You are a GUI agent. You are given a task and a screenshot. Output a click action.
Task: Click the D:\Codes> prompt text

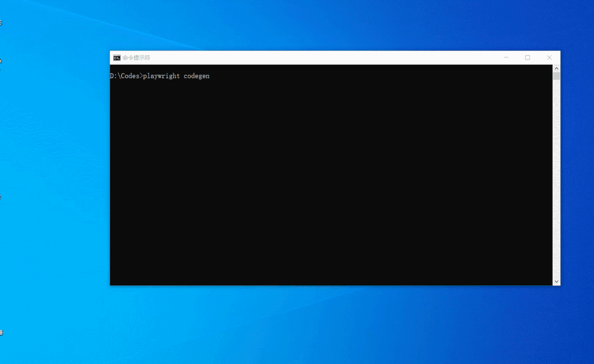point(127,76)
